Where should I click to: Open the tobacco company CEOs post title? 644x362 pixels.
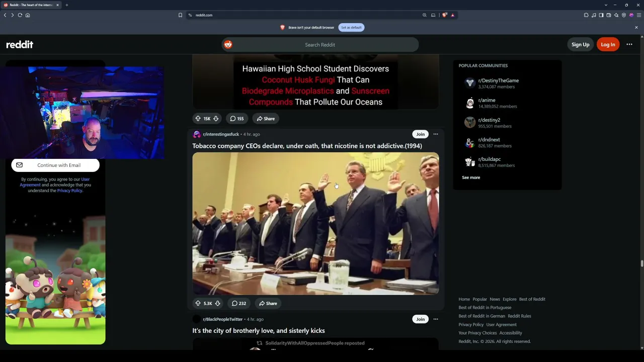(307, 146)
